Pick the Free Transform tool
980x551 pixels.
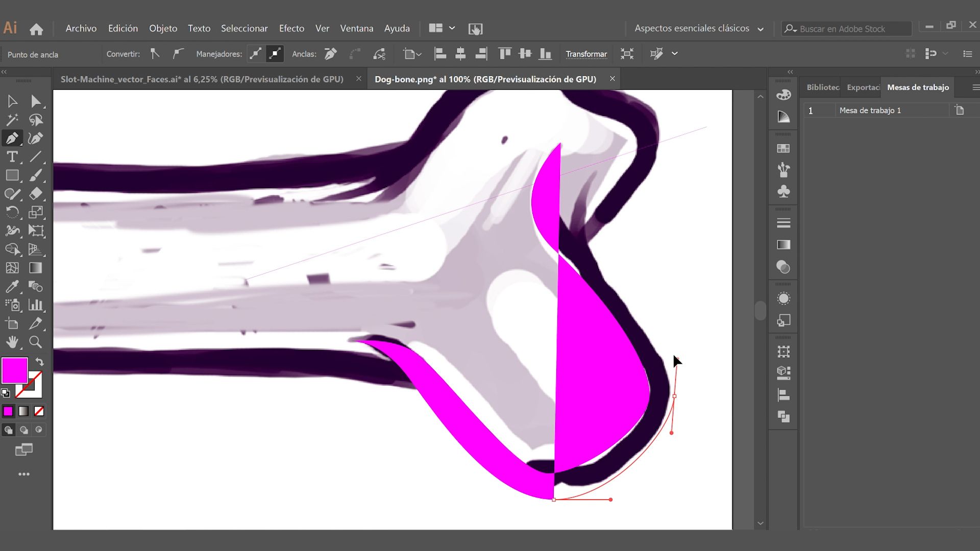coord(36,231)
